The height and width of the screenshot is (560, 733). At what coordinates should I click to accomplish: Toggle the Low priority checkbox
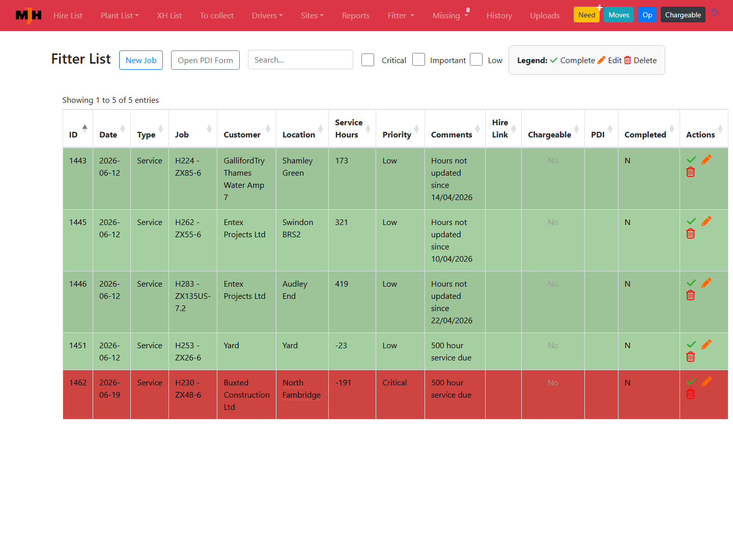[x=476, y=60]
